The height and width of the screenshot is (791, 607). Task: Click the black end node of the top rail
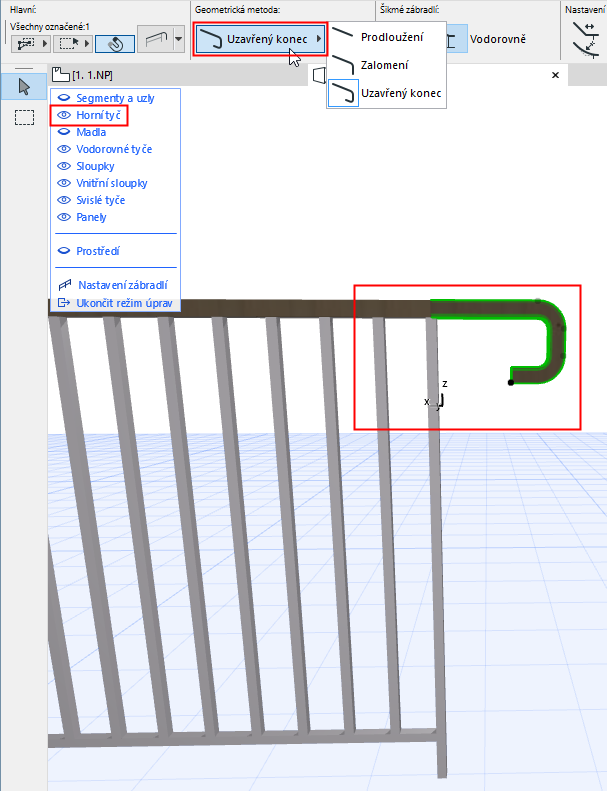click(511, 382)
